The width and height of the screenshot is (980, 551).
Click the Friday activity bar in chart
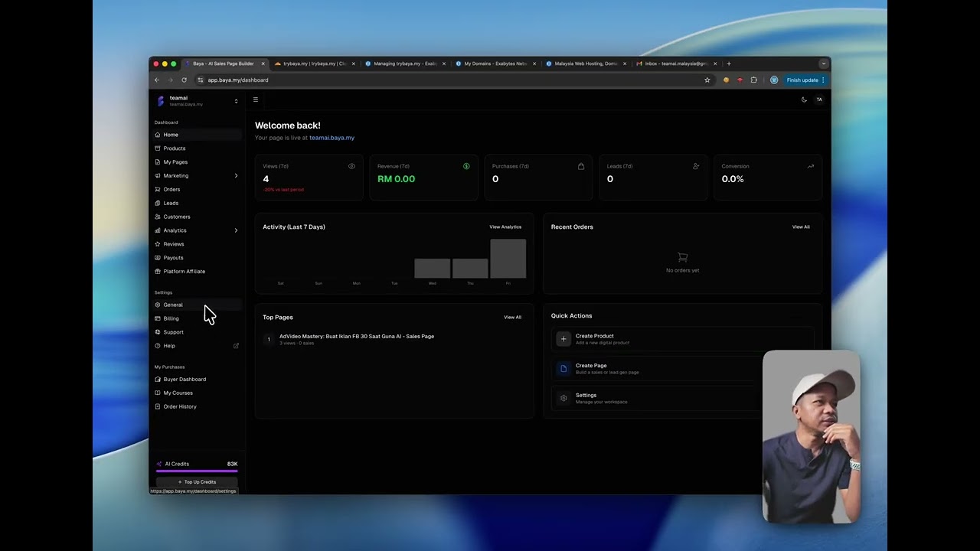click(x=508, y=259)
